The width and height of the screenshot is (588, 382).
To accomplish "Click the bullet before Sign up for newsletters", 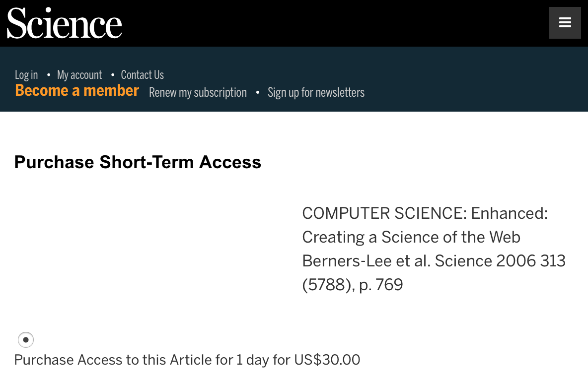I will point(257,93).
